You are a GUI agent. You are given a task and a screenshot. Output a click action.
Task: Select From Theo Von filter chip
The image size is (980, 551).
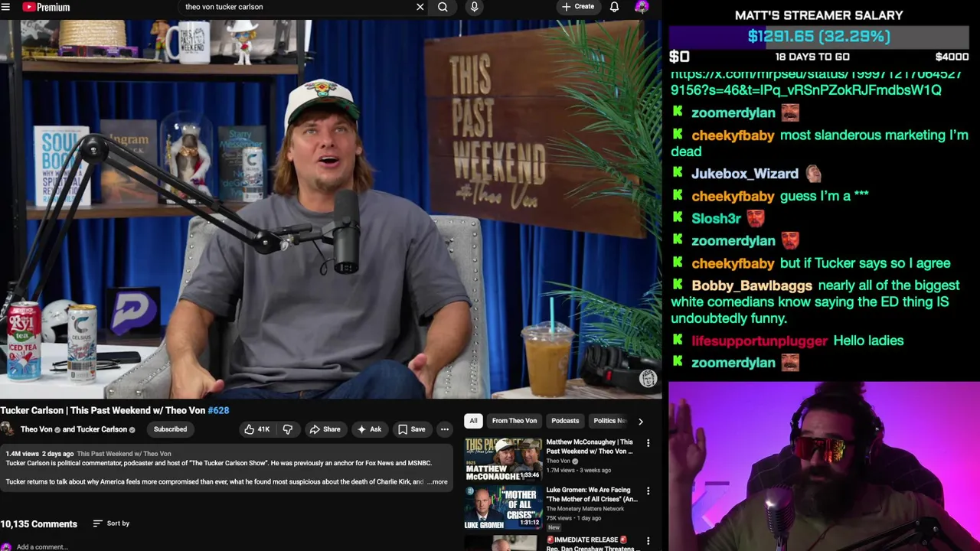(514, 421)
